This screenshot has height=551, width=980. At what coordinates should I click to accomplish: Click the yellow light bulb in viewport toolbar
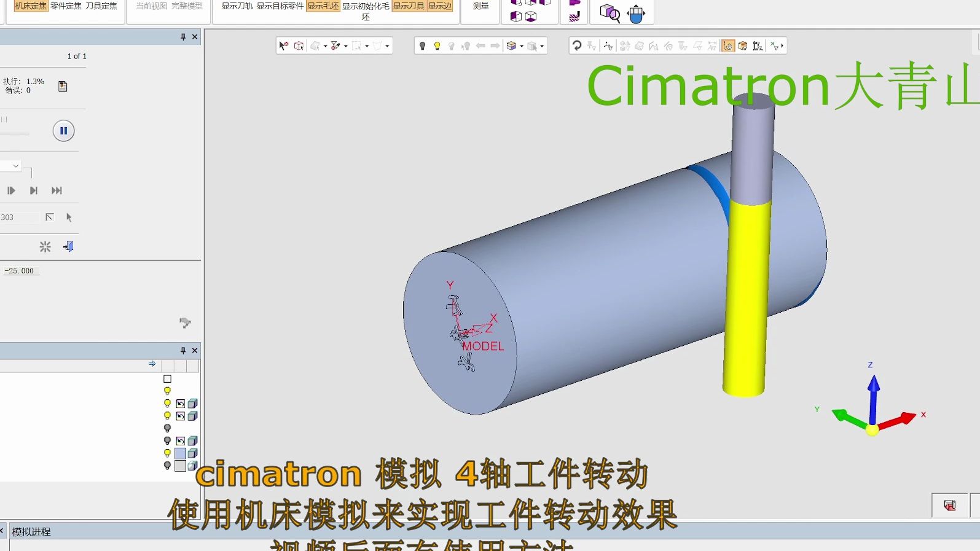437,46
